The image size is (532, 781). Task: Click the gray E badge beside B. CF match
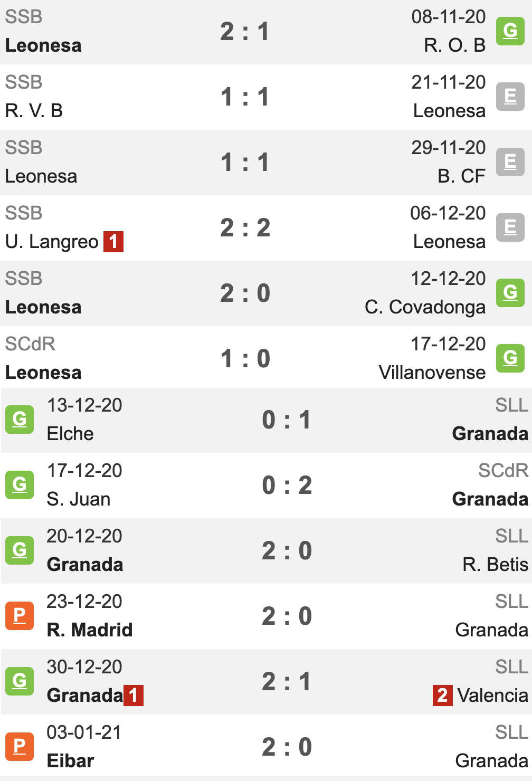coord(510,161)
